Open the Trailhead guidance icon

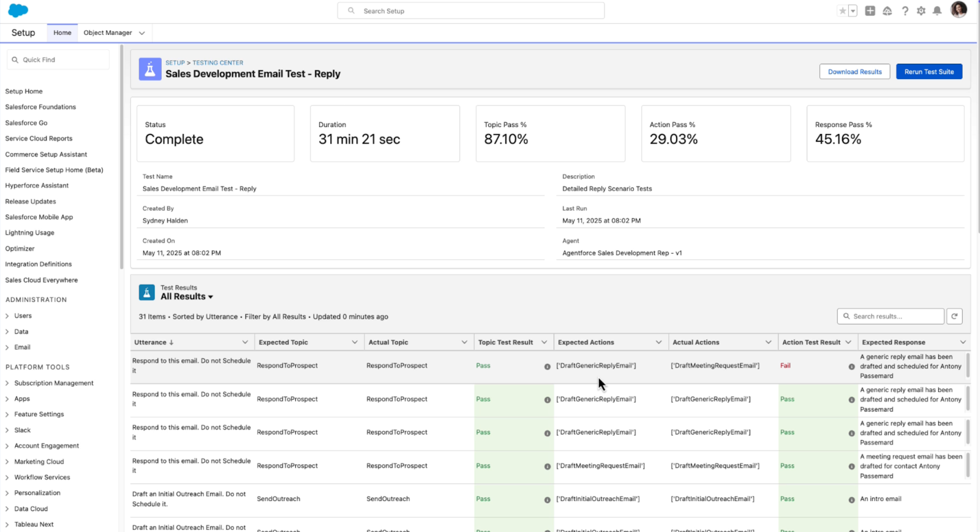coord(887,11)
